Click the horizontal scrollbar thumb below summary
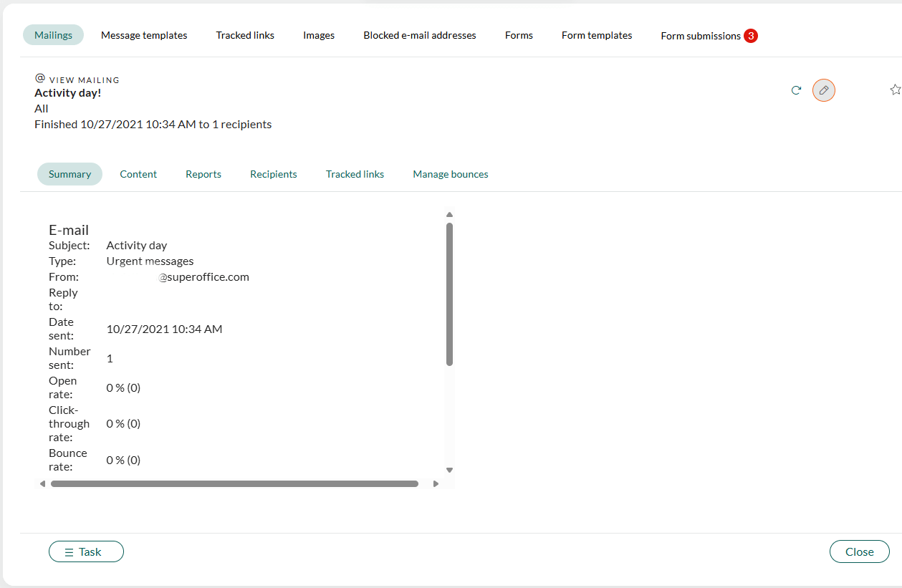The image size is (902, 588). click(234, 484)
